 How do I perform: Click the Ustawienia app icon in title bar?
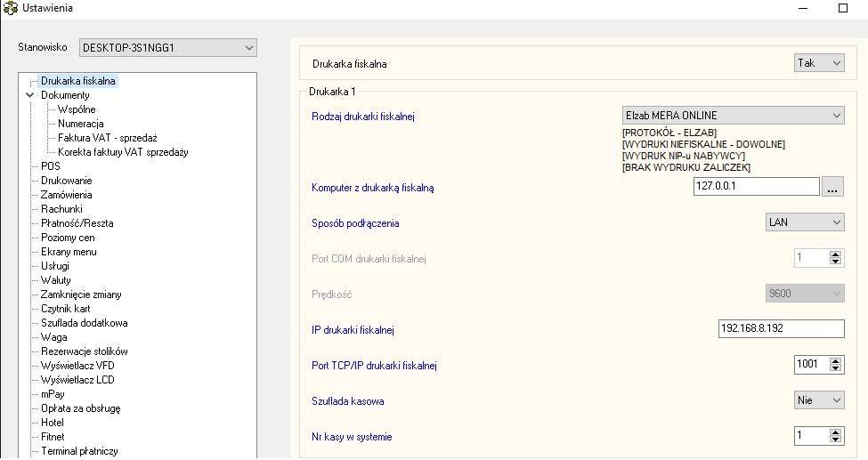click(x=11, y=8)
